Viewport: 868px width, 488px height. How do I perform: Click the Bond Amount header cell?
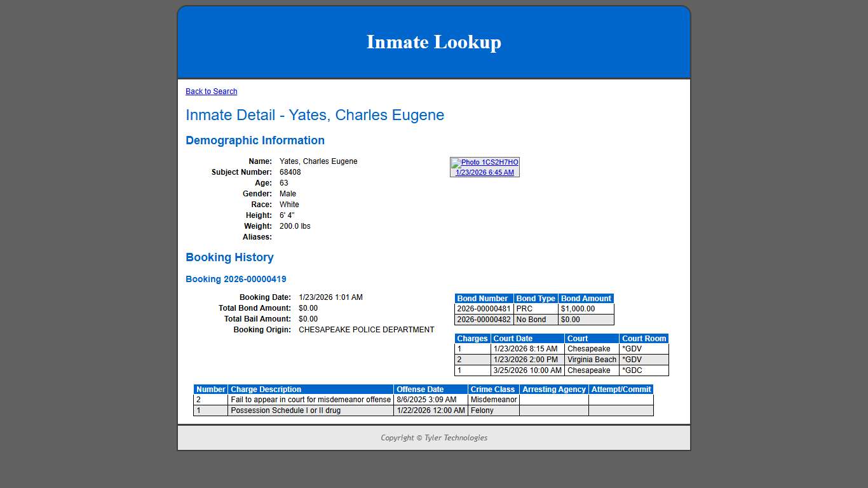click(585, 298)
